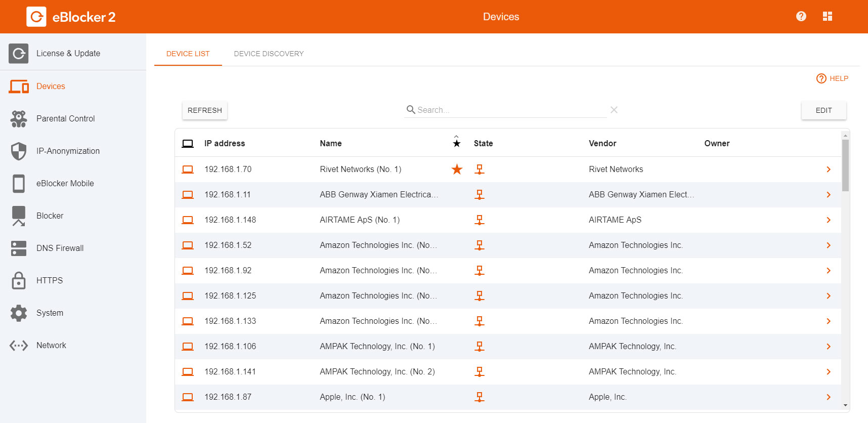Click IP address 192.168.1.87
This screenshot has width=868, height=423.
tap(228, 397)
